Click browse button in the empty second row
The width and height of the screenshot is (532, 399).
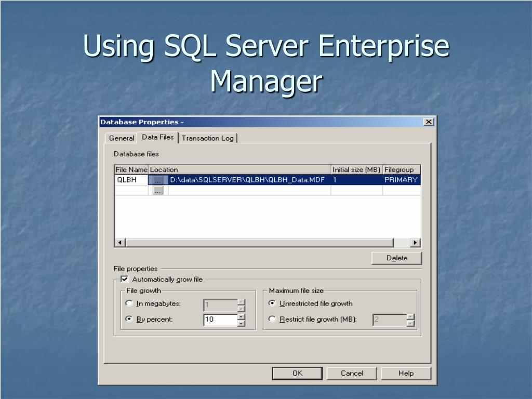tap(158, 190)
